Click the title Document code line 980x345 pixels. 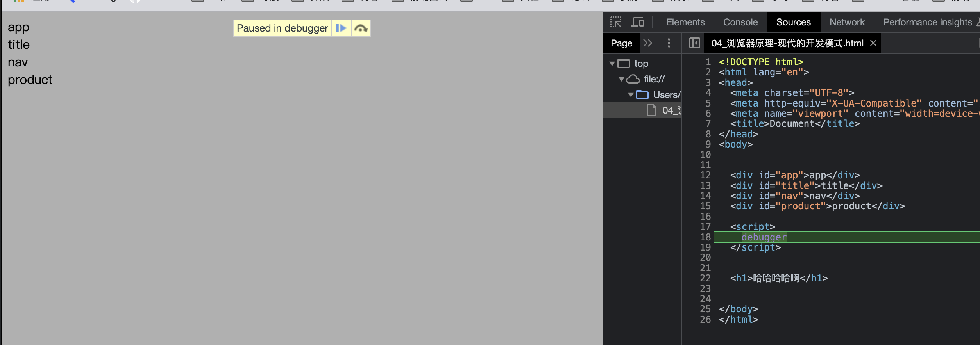click(795, 124)
